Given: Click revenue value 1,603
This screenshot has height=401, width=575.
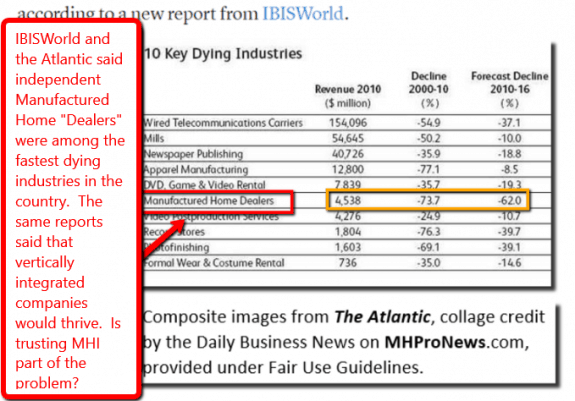Looking at the screenshot, I should pos(348,247).
